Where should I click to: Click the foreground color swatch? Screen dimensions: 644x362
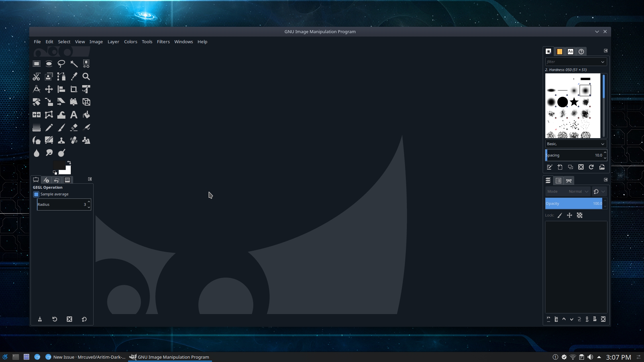pos(59,165)
